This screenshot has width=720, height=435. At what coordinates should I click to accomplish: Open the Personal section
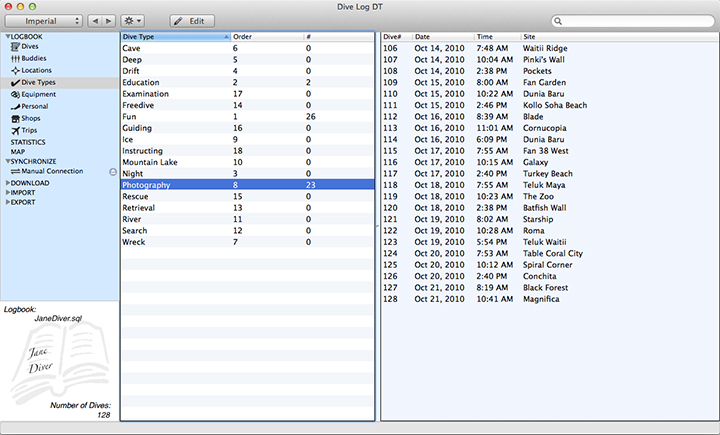coord(34,106)
